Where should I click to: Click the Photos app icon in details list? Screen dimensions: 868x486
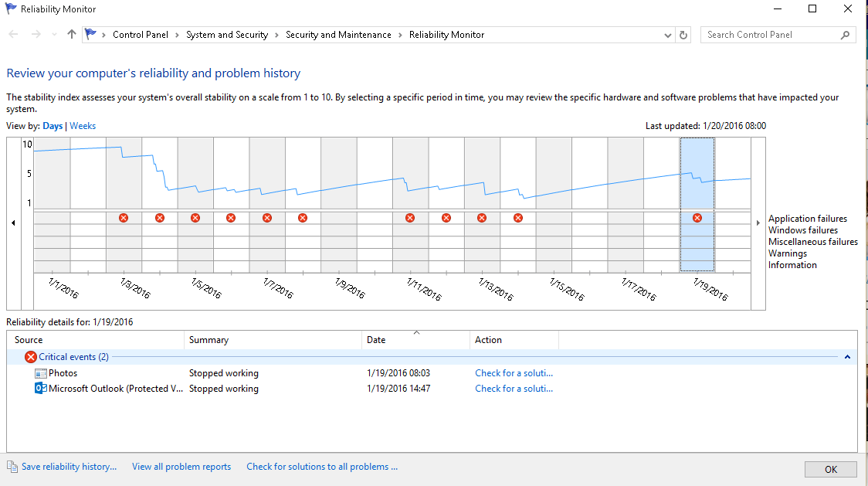40,373
